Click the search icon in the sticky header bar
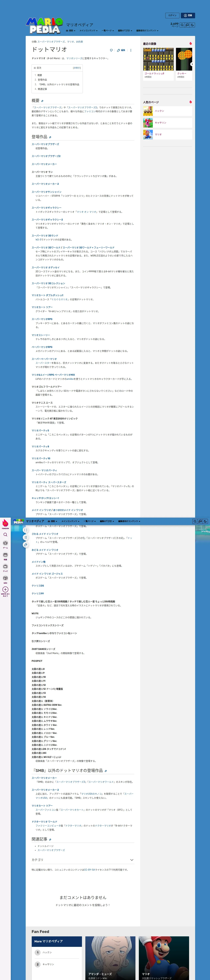 (195, 521)
